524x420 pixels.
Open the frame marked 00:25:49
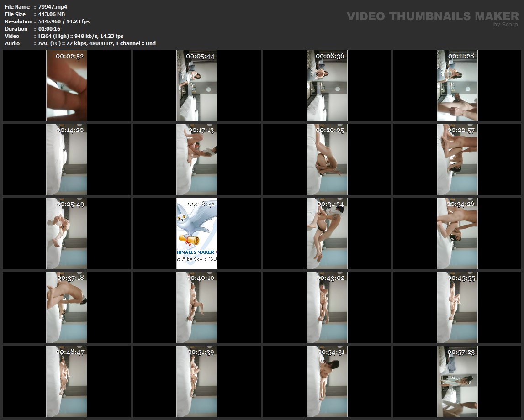coord(67,233)
